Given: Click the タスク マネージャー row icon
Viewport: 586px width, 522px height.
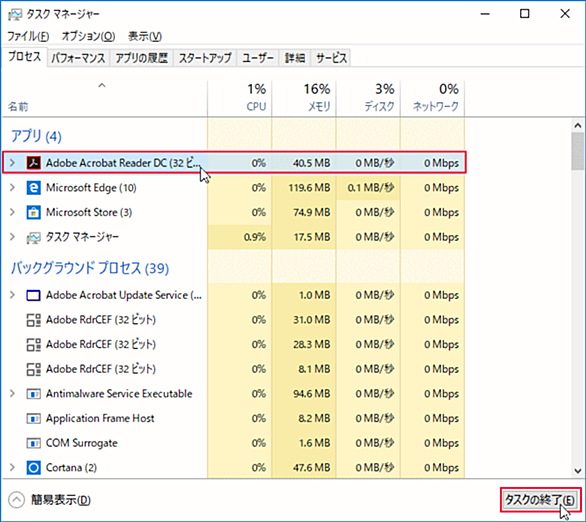Looking at the screenshot, I should click(33, 237).
